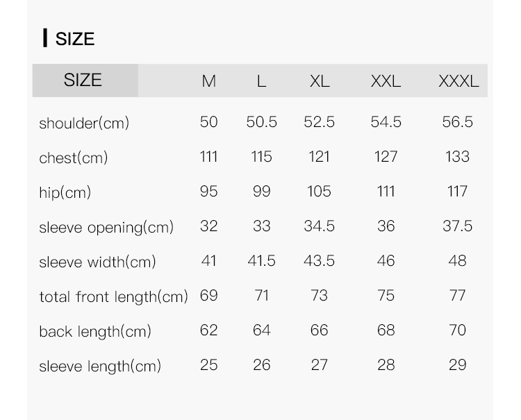Click the shoulder(cm) row label

pos(84,124)
